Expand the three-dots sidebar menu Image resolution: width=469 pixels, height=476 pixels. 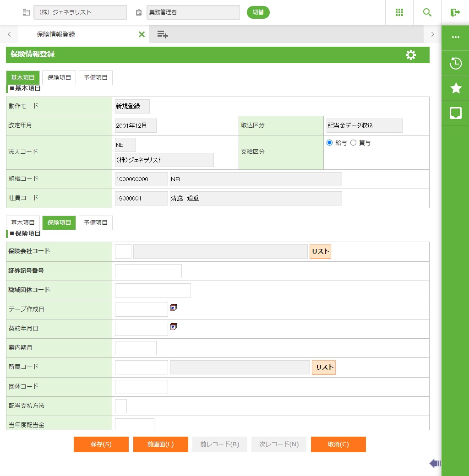click(455, 38)
